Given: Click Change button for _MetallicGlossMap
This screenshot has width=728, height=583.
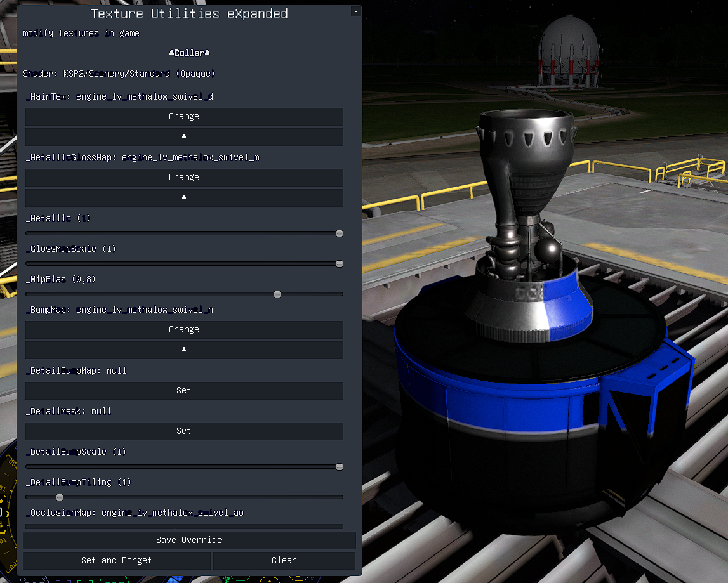Looking at the screenshot, I should (184, 178).
